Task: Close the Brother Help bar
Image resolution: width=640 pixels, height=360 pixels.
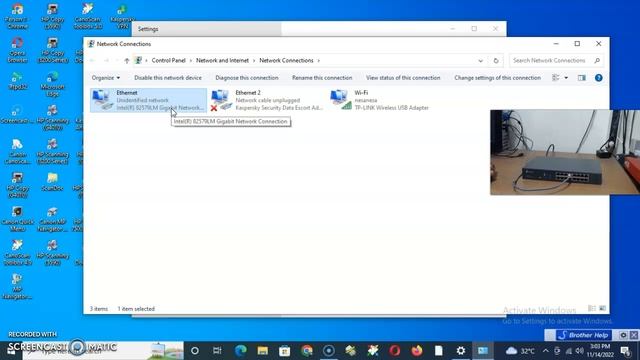Action: 634,335
